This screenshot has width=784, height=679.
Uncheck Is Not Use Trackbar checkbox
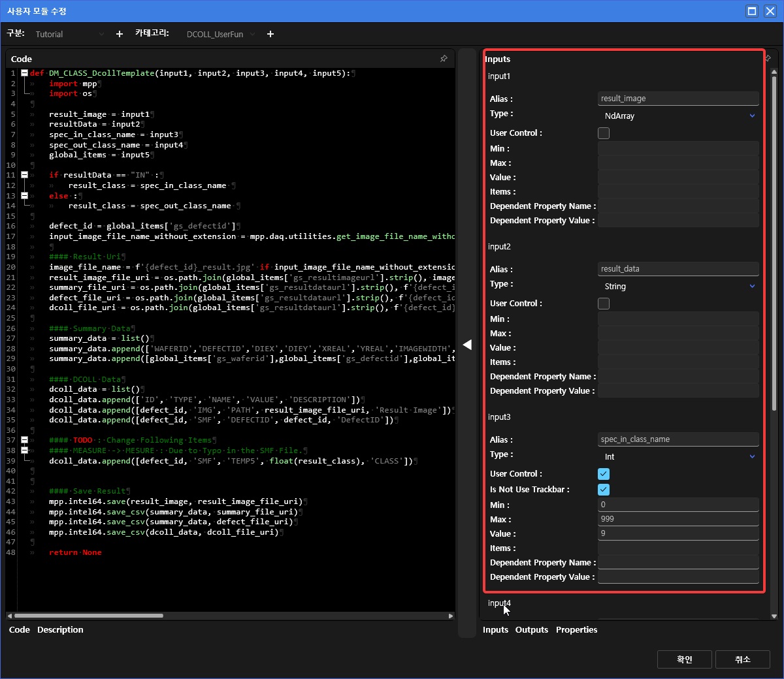pos(604,490)
